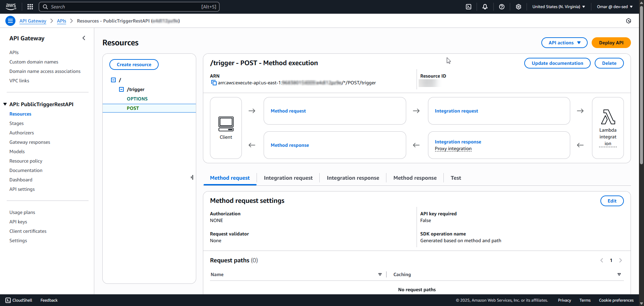644x306 pixels.
Task: Go to previous request paths page
Action: pyautogui.click(x=602, y=260)
